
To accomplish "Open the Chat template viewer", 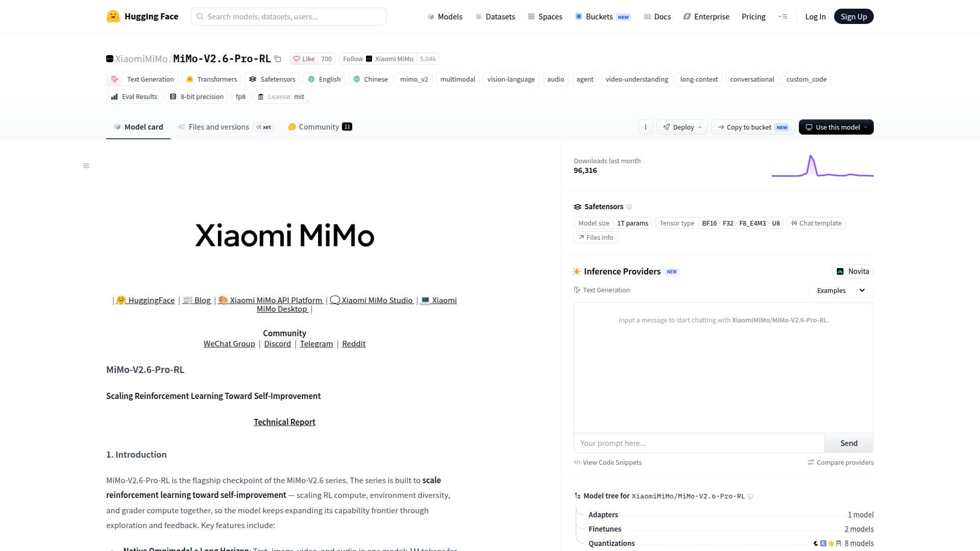I will pos(816,223).
